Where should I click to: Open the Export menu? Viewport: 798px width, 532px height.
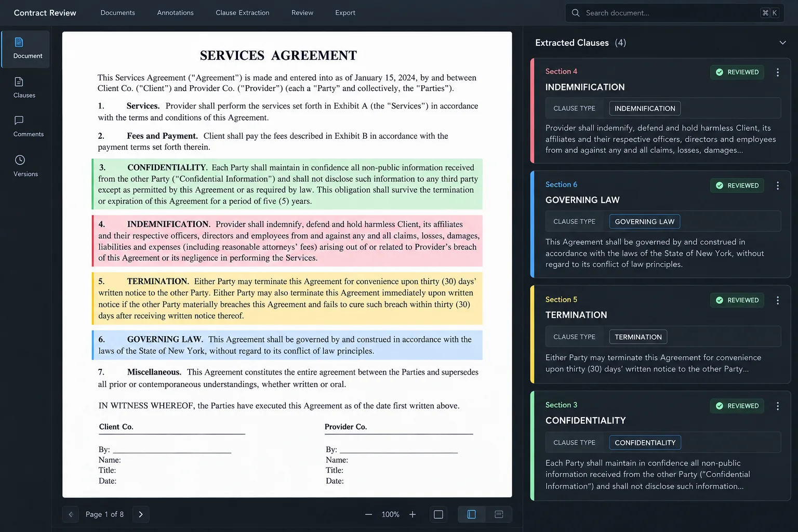345,12
